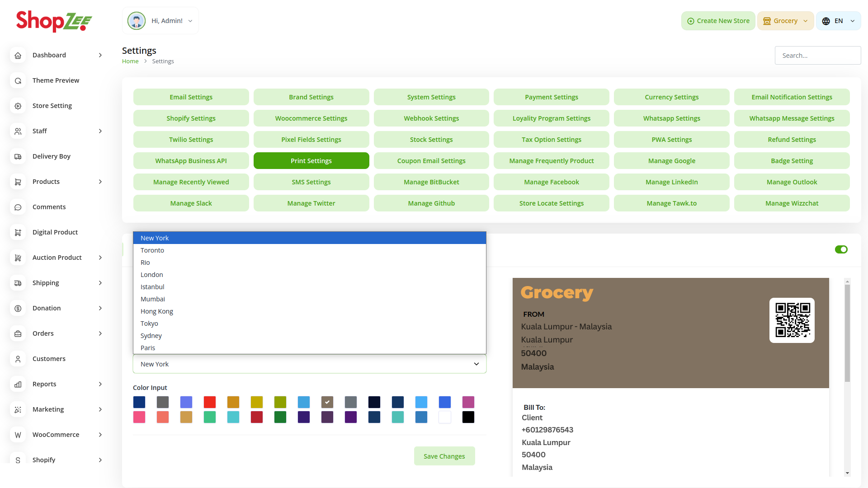Open the New York template dropdown

coord(309,364)
